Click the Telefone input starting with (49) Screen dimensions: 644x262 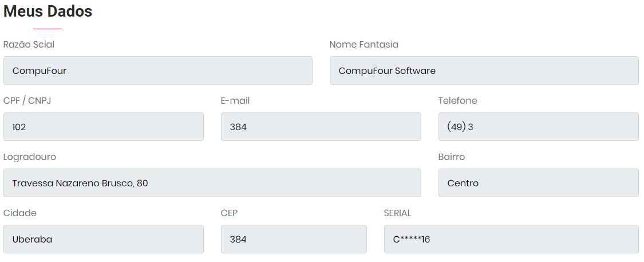pyautogui.click(x=538, y=127)
